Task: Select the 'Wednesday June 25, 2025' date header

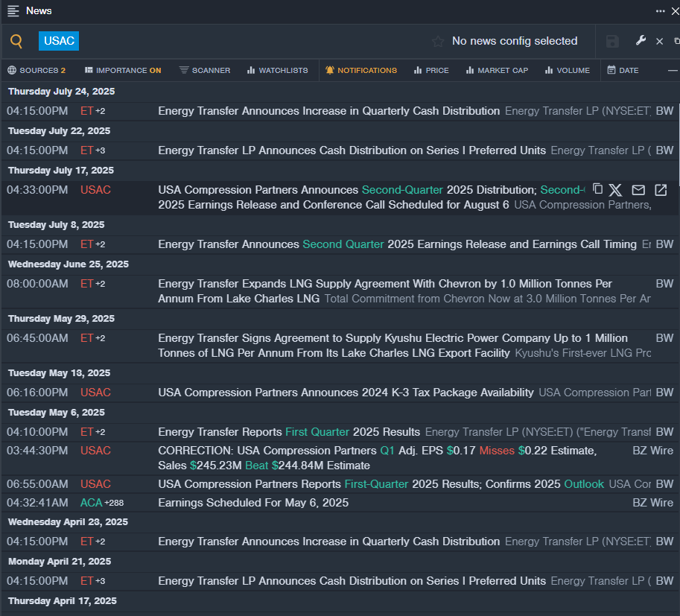Action: (69, 264)
